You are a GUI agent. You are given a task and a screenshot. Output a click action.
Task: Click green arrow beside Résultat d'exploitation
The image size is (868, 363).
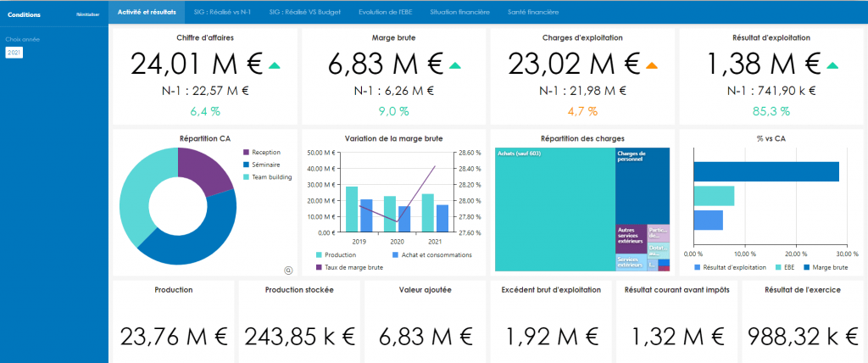832,65
